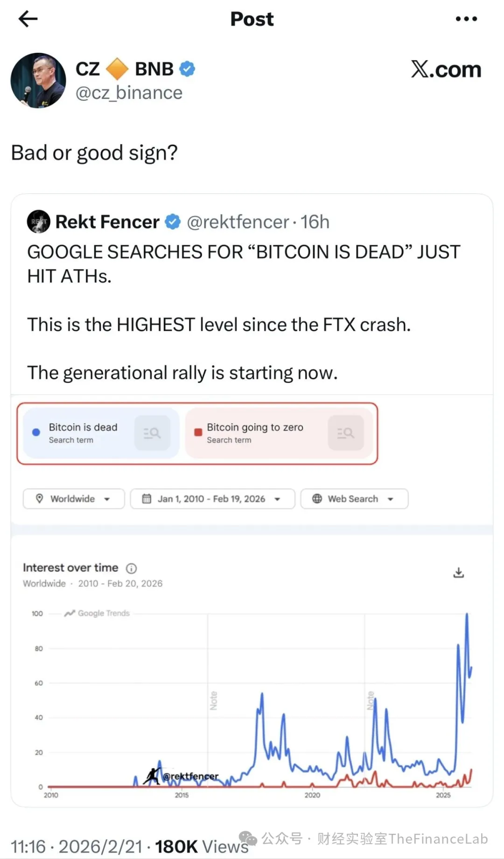Open the three-dot more options menu

pyautogui.click(x=466, y=19)
